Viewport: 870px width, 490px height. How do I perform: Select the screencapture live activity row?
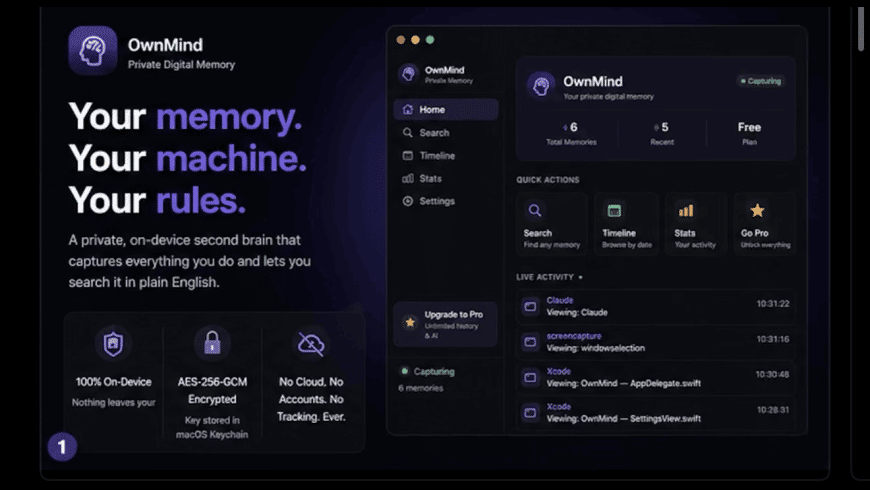[656, 342]
